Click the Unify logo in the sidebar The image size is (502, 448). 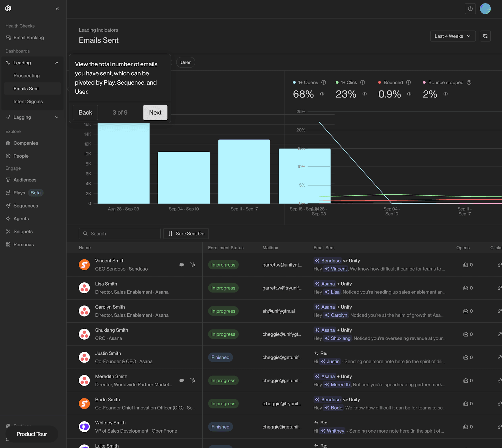pyautogui.click(x=8, y=8)
